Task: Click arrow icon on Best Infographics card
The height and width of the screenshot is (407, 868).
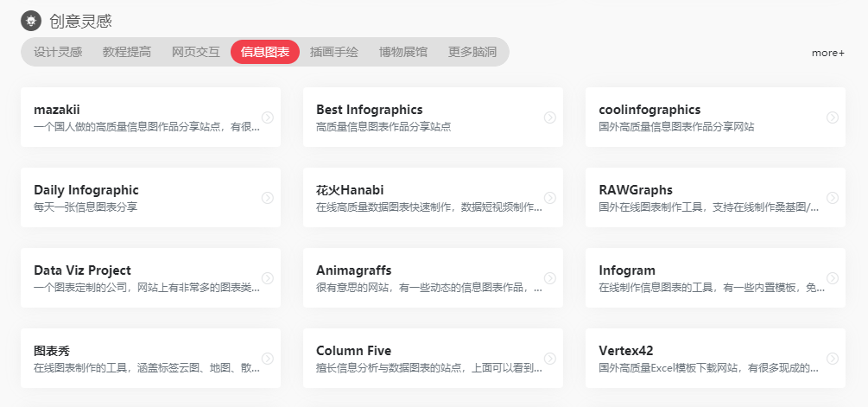Action: click(549, 118)
